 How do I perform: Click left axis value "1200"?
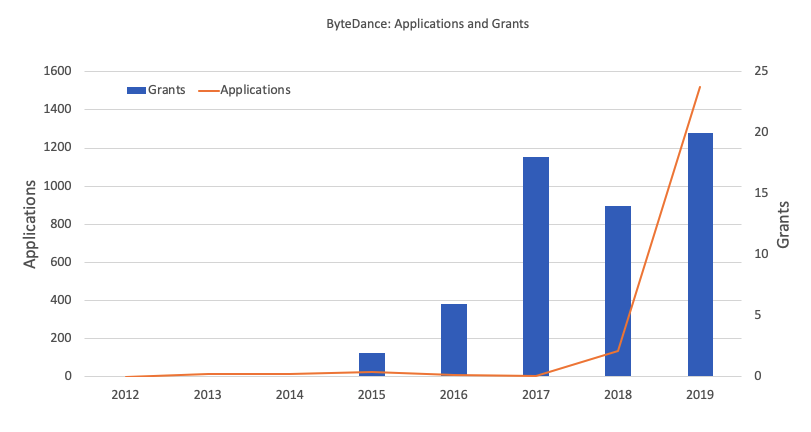point(57,148)
